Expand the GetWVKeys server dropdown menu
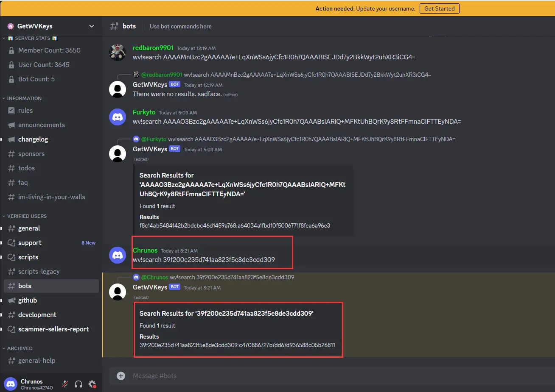555x392 pixels. [x=91, y=26]
